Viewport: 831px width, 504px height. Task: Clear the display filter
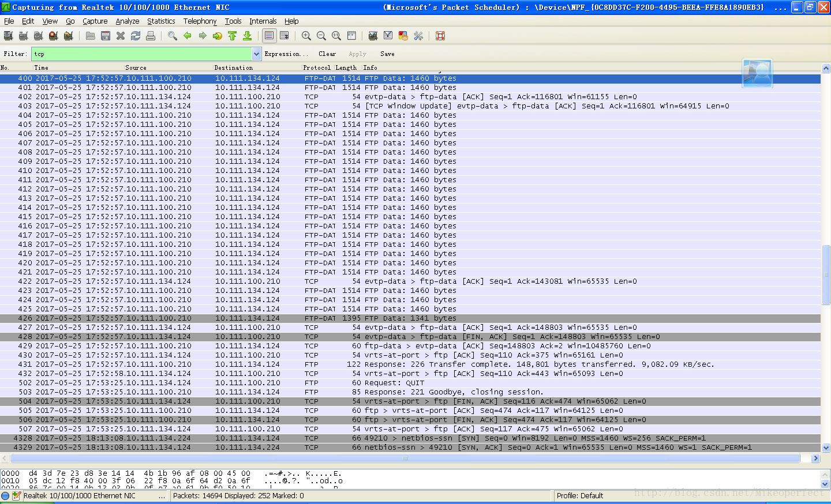point(327,54)
